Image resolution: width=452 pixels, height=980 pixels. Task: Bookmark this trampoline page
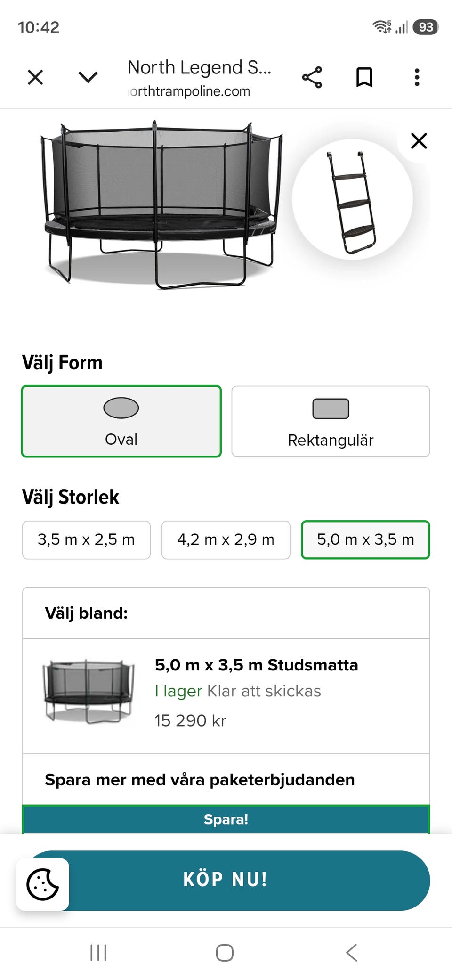pyautogui.click(x=364, y=77)
